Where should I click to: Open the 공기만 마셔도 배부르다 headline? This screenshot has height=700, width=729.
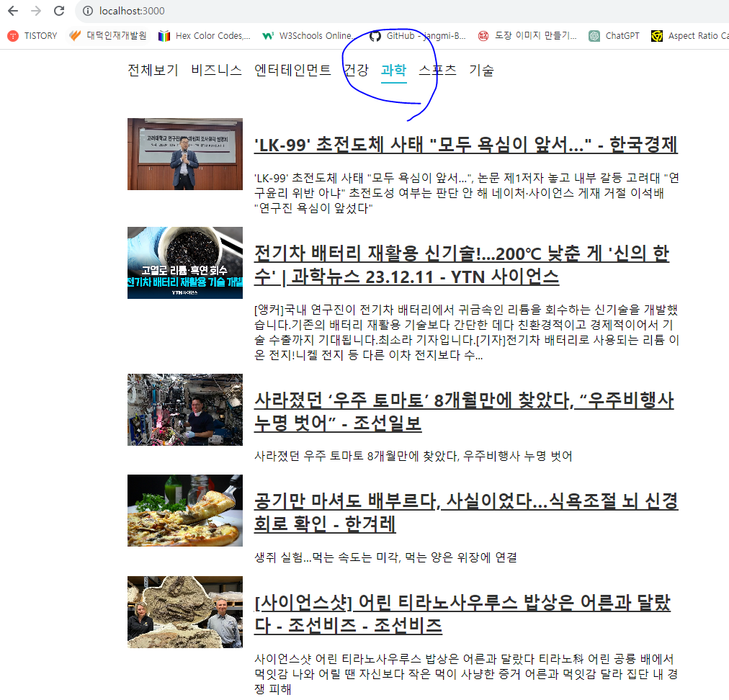466,513
